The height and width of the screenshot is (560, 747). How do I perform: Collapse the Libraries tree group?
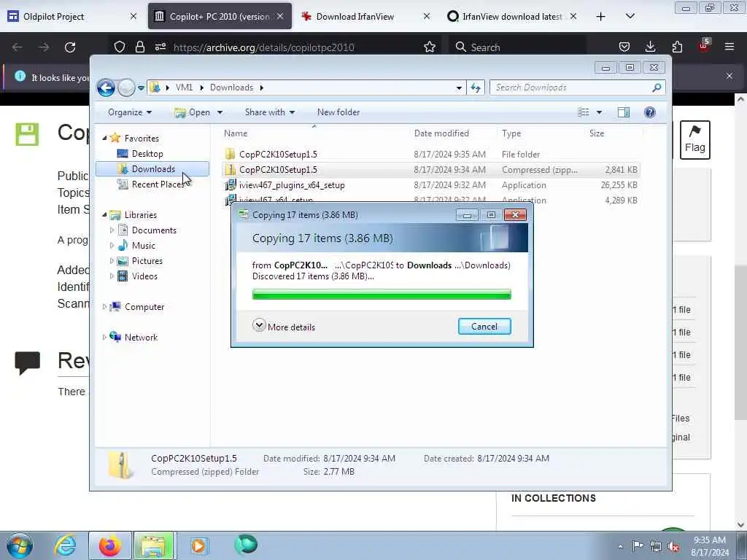[105, 215]
